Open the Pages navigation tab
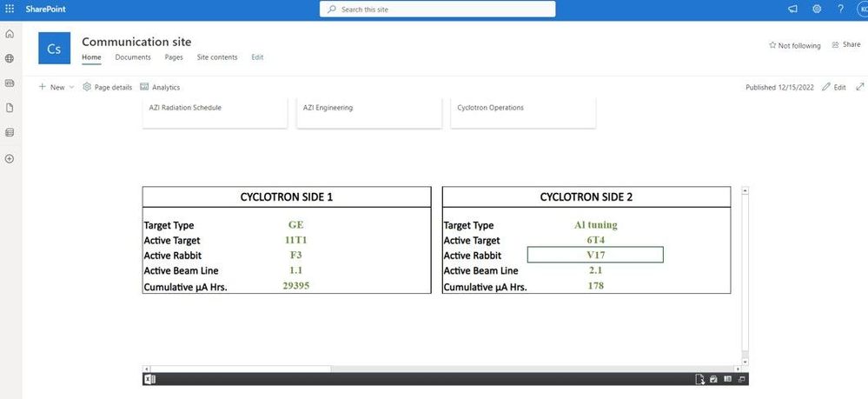The width and height of the screenshot is (868, 399). [x=174, y=57]
